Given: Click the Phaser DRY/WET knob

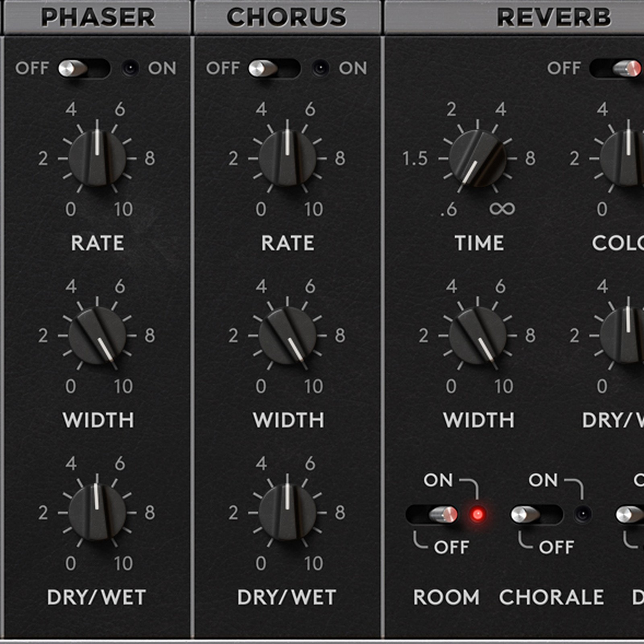Looking at the screenshot, I should [97, 513].
